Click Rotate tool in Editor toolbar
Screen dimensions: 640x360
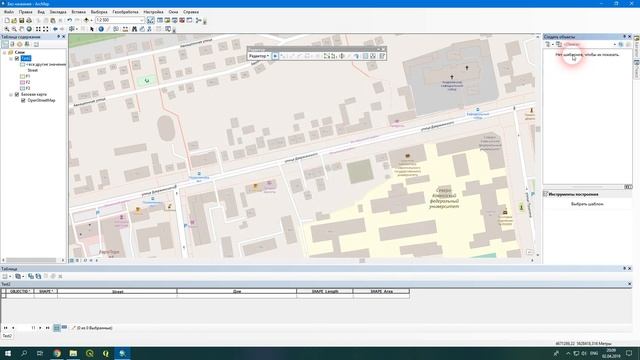tap(356, 56)
